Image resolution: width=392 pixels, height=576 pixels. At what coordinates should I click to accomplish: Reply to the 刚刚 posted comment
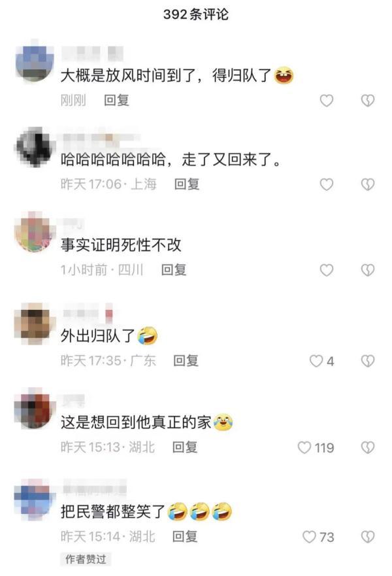(x=116, y=100)
